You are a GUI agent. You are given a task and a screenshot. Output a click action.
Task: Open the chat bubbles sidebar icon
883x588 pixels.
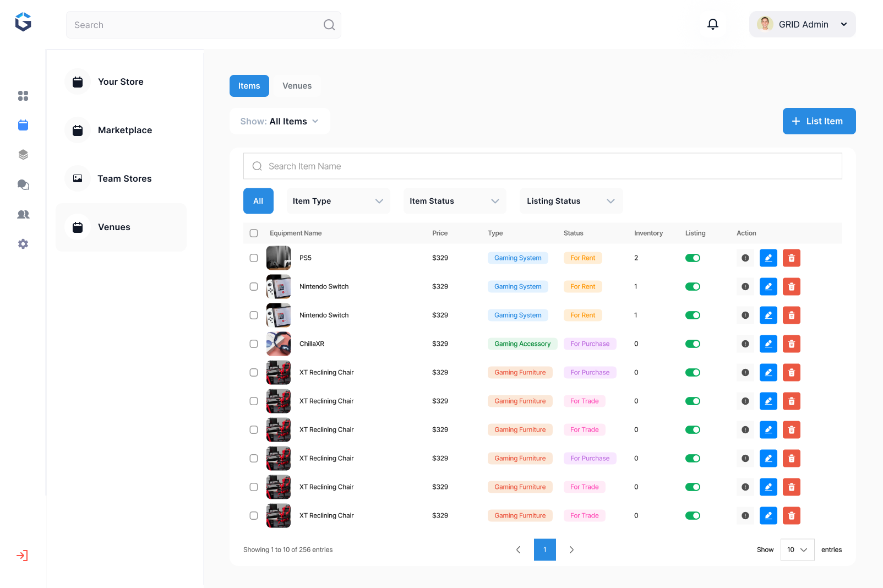point(23,185)
